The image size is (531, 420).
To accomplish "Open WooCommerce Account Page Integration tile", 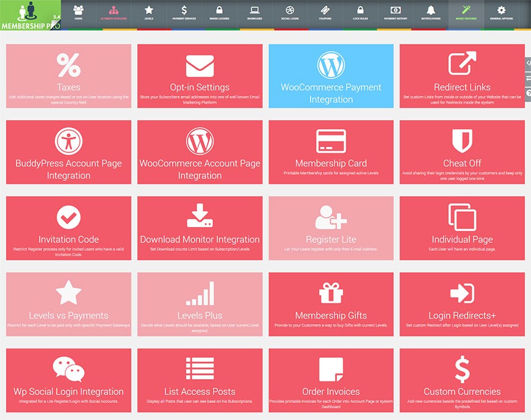I will pyautogui.click(x=200, y=152).
